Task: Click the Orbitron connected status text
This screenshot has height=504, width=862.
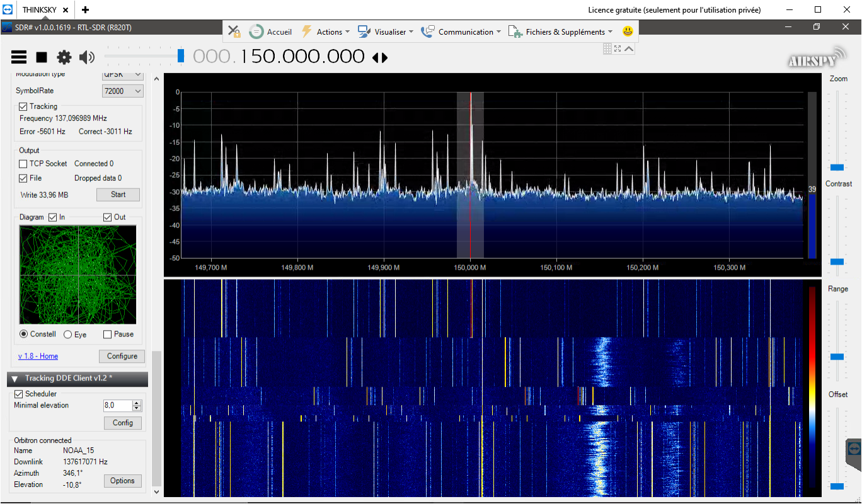Action: pyautogui.click(x=43, y=440)
